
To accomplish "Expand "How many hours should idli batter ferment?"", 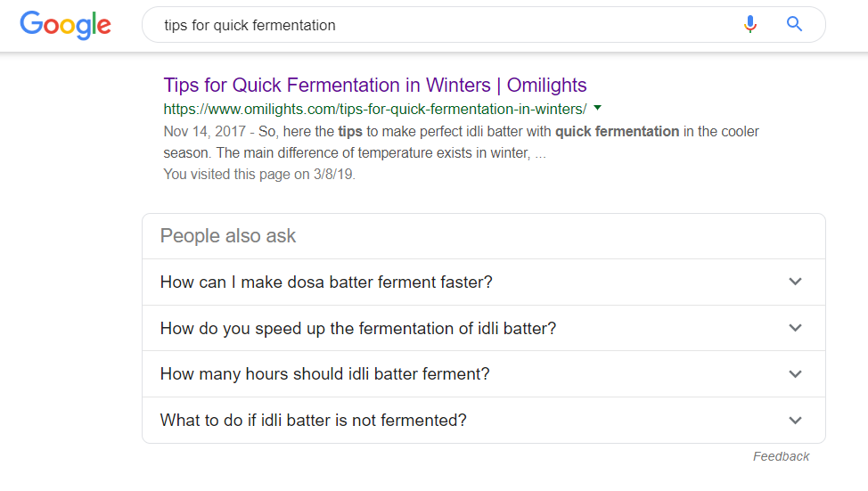I will tap(325, 374).
